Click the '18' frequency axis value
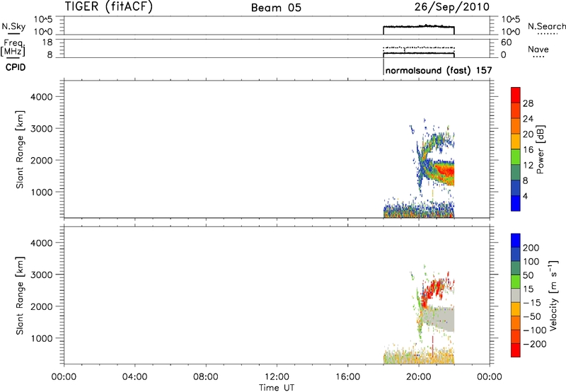Screen dimensions: 566x392 coord(47,42)
